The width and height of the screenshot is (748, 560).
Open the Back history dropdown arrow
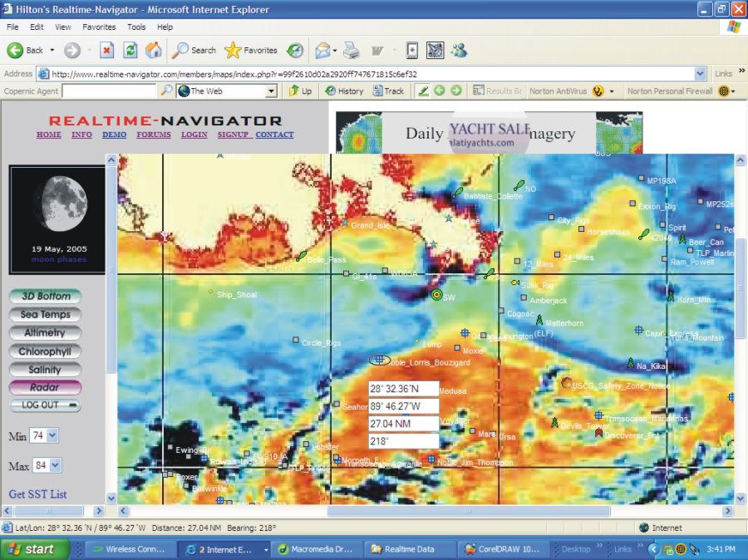coord(52,50)
